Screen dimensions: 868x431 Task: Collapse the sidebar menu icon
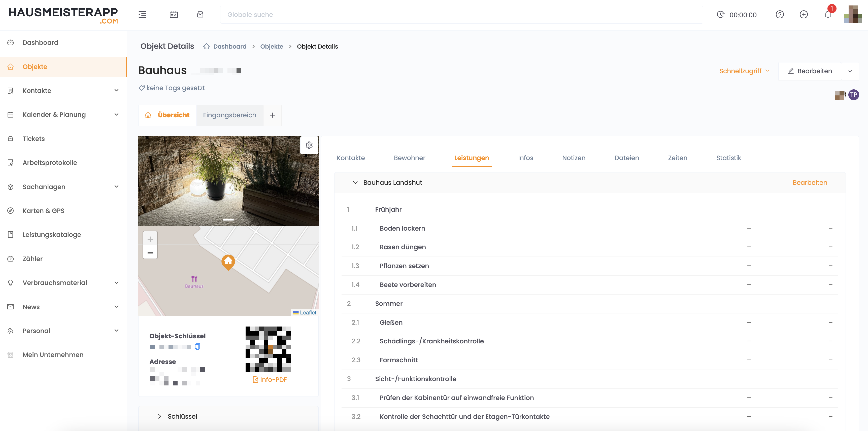142,15
